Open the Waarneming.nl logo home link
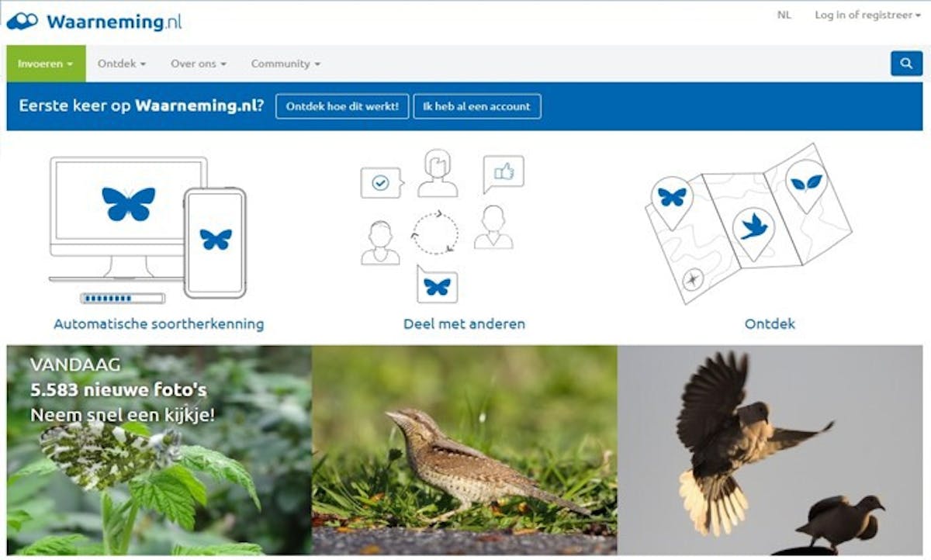This screenshot has height=560, width=931. pos(94,21)
